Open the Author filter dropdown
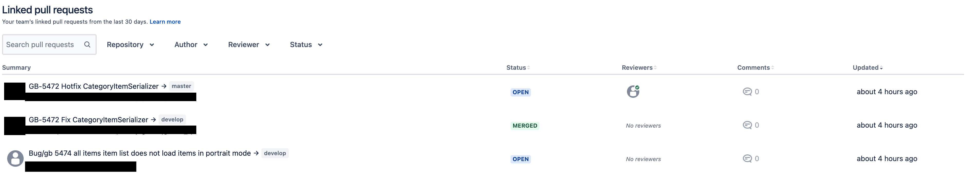This screenshot has height=176, width=980. [191, 44]
